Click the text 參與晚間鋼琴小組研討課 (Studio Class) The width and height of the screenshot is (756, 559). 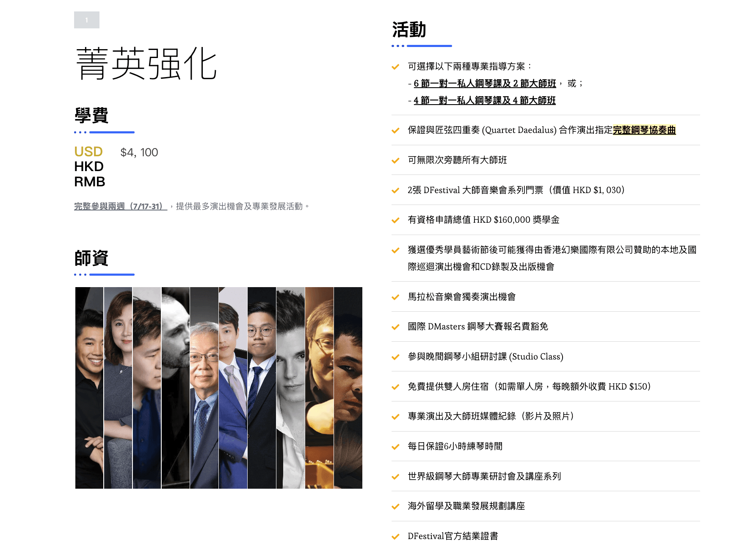pyautogui.click(x=486, y=357)
